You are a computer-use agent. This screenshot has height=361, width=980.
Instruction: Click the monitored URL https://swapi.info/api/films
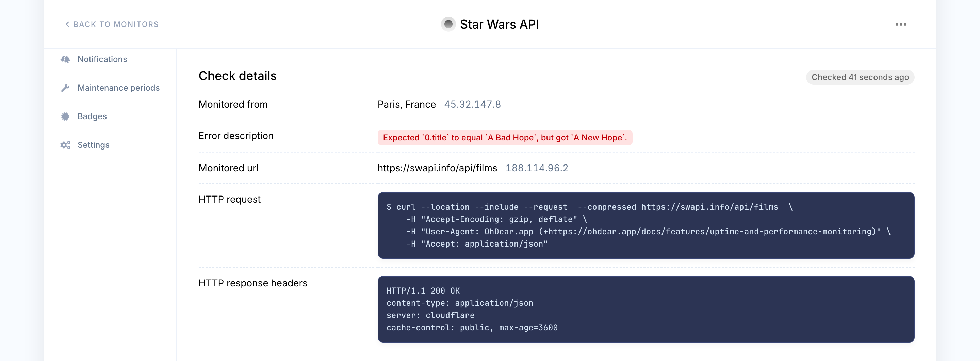coord(437,168)
